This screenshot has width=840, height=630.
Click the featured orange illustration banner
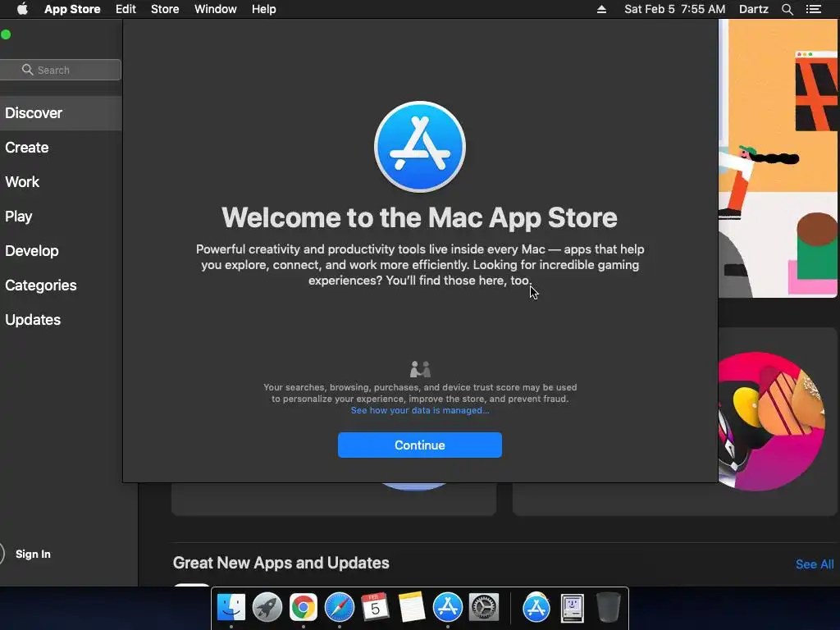(778, 158)
